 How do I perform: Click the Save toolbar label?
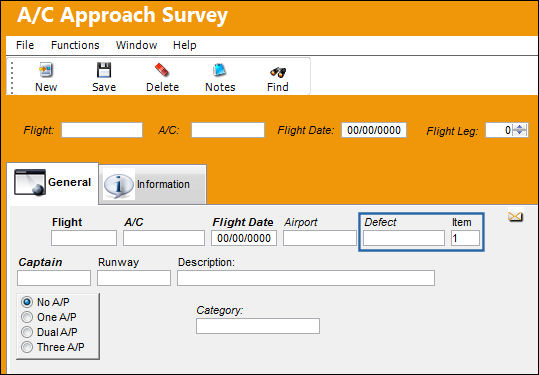click(x=104, y=87)
